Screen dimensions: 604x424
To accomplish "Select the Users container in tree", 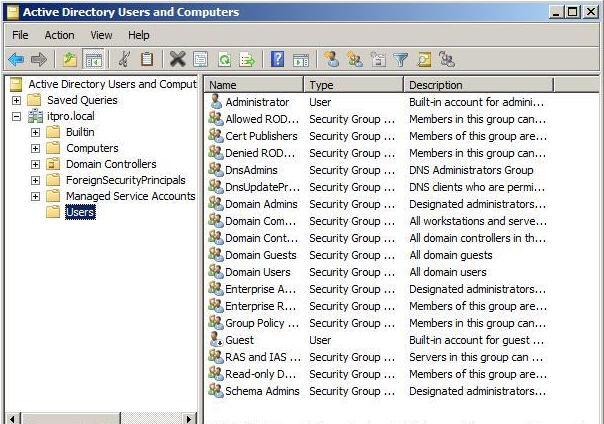I will [80, 212].
